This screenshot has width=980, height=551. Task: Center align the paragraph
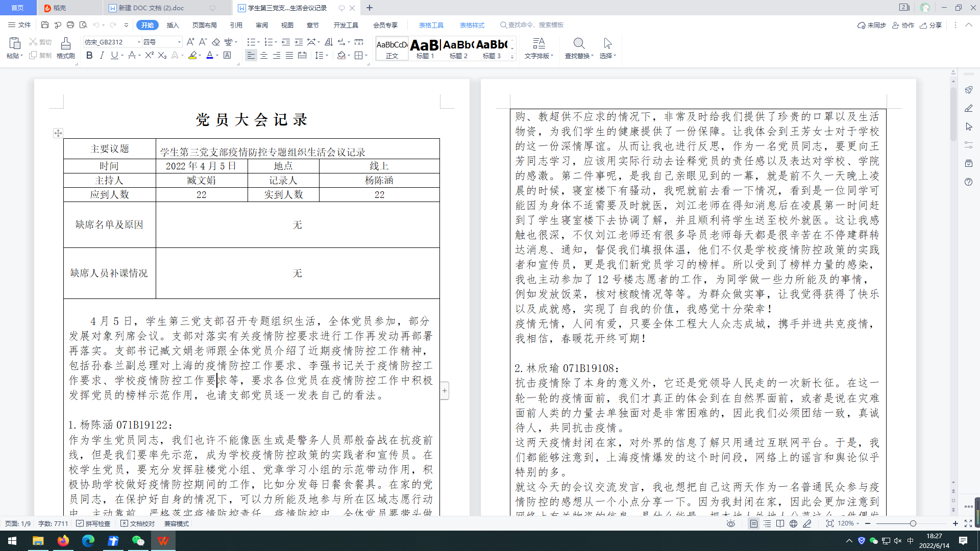tap(264, 55)
